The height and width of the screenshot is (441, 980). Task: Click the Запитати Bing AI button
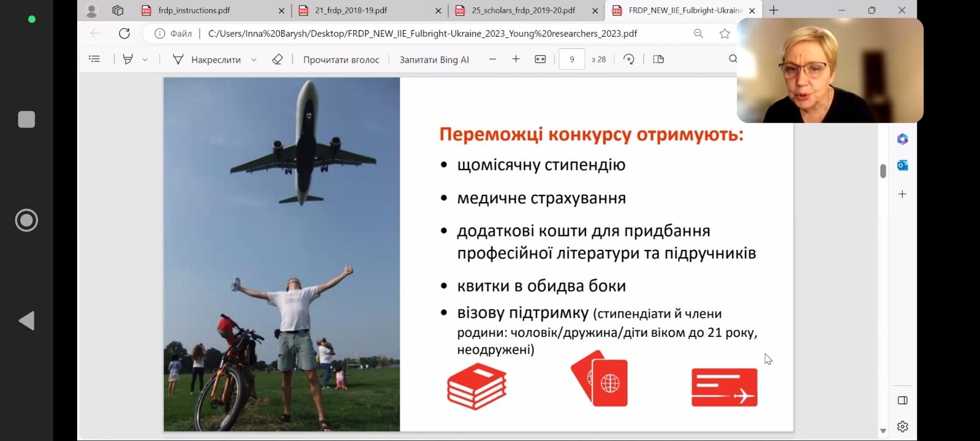434,59
